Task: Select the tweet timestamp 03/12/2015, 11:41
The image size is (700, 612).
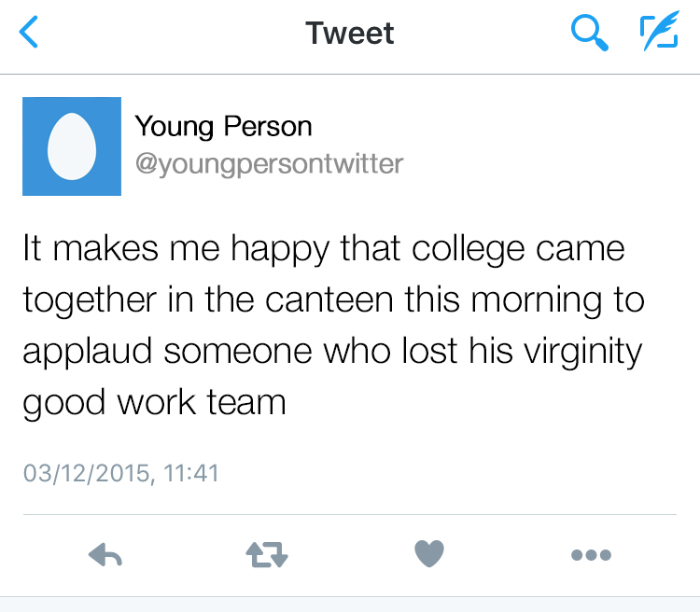Action: pyautogui.click(x=120, y=473)
